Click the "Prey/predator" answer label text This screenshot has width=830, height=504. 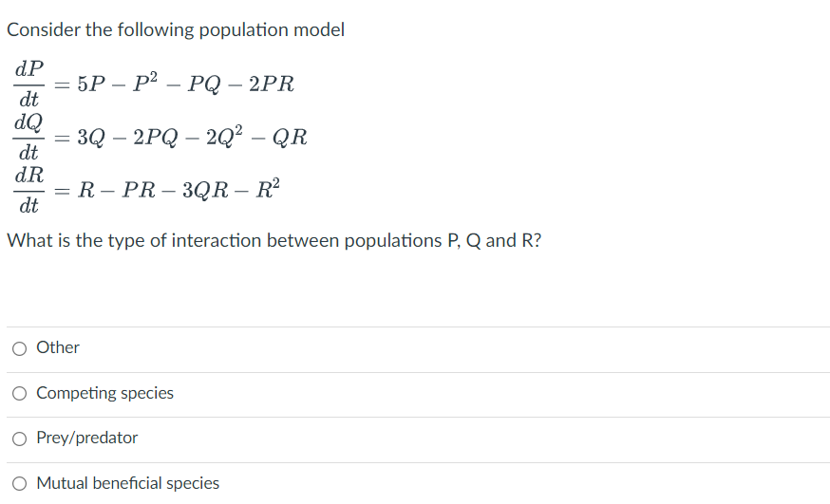86,438
